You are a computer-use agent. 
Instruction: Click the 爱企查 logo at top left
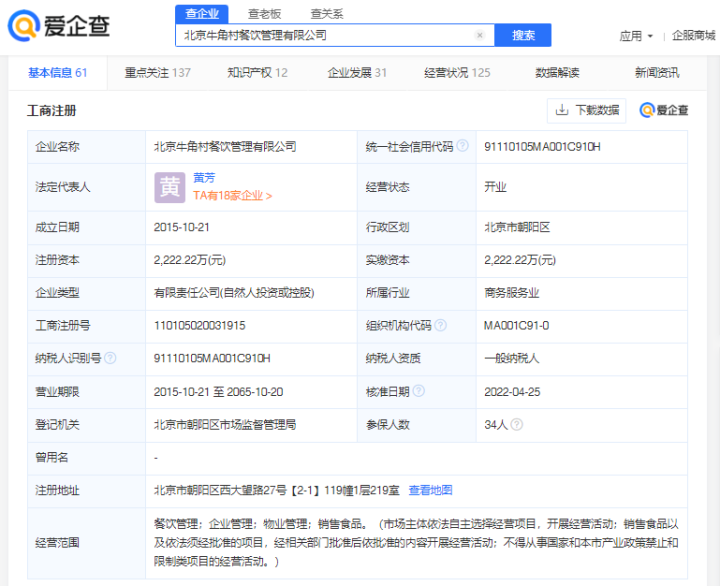pyautogui.click(x=59, y=26)
